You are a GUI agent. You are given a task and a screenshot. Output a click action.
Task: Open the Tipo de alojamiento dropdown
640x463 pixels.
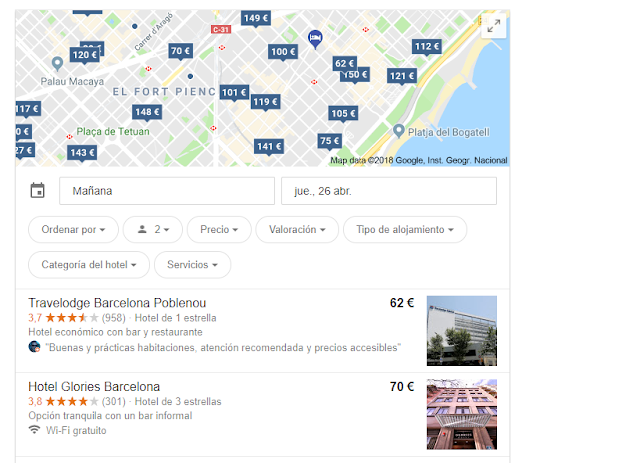coord(405,229)
